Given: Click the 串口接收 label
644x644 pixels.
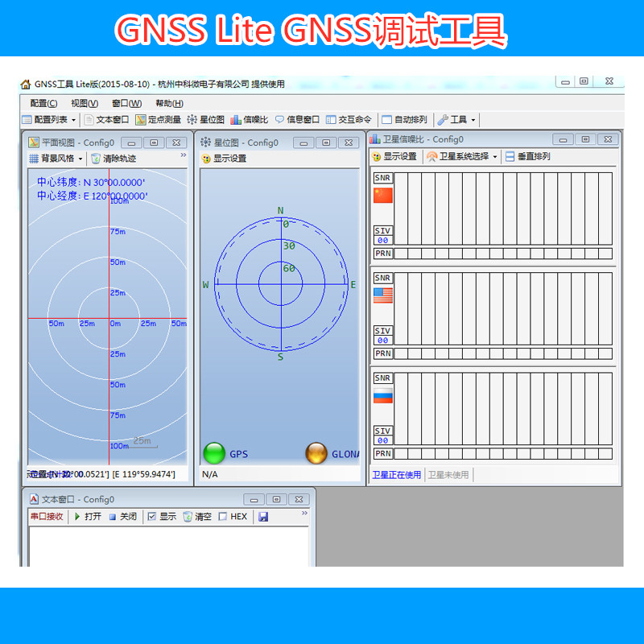Looking at the screenshot, I should [47, 516].
